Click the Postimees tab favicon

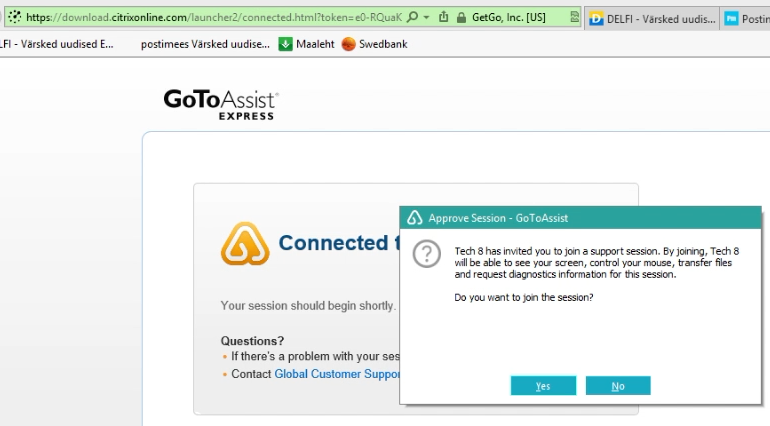click(731, 19)
